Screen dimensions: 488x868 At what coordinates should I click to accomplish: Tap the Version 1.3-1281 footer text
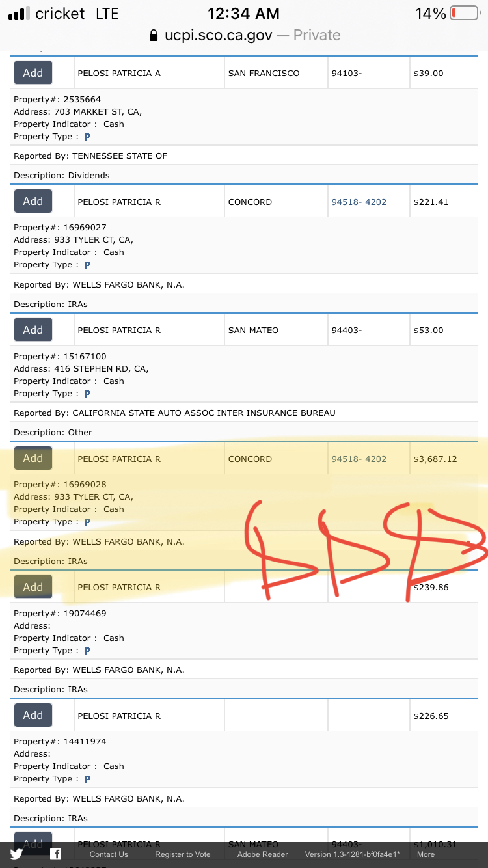[x=352, y=854]
